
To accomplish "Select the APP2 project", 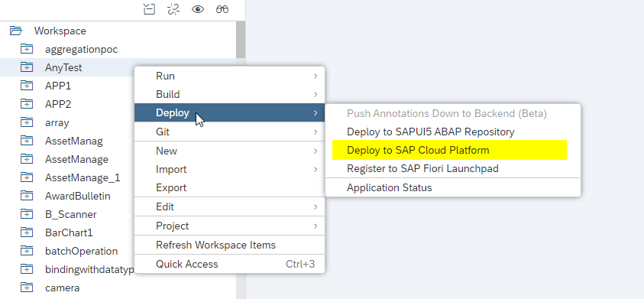I will [58, 104].
